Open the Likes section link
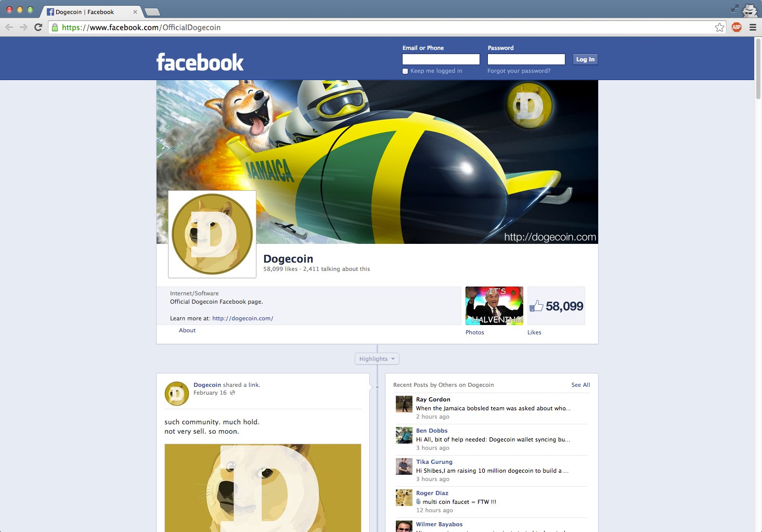Image resolution: width=762 pixels, height=532 pixels. click(x=534, y=332)
